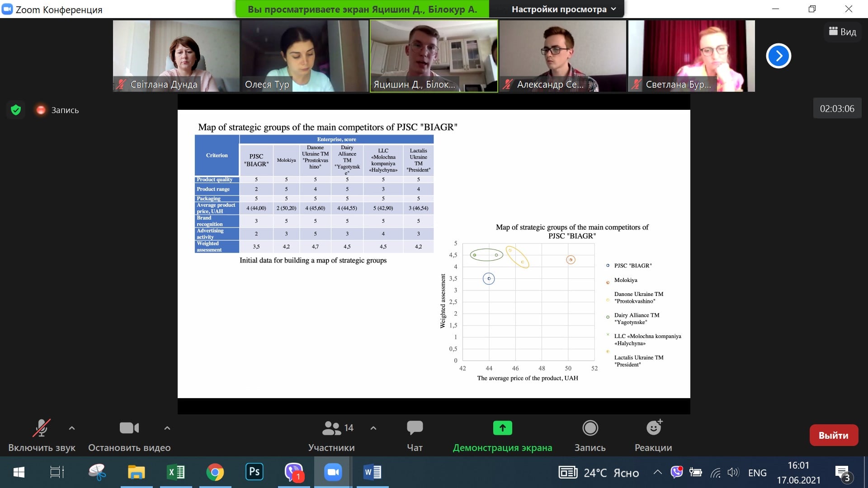The height and width of the screenshot is (488, 868).
Task: Expand video options chevron beside camera
Action: pos(167,428)
